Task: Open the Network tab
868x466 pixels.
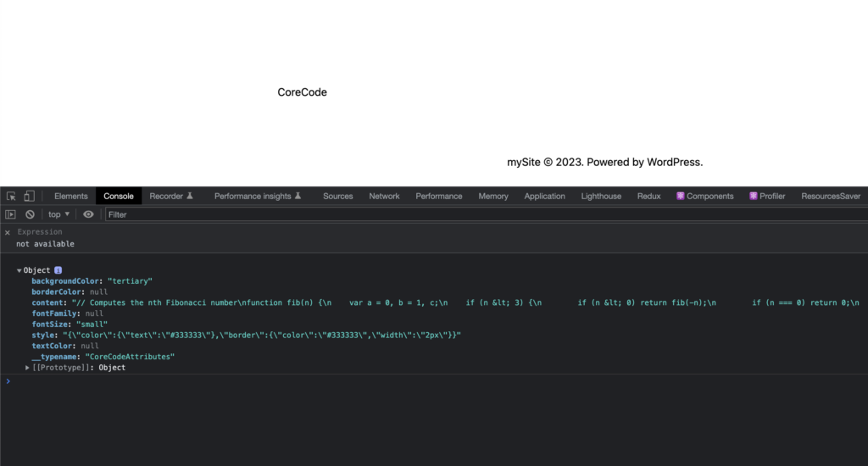Action: click(384, 196)
